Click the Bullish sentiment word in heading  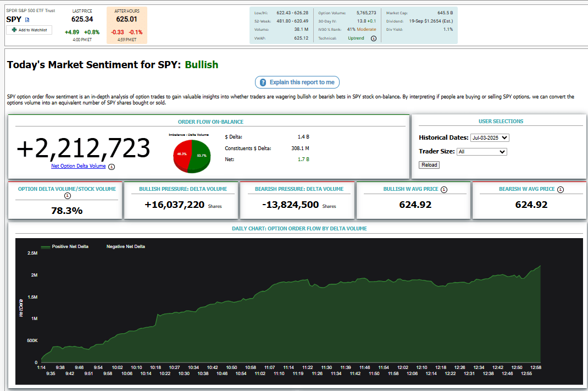click(201, 64)
